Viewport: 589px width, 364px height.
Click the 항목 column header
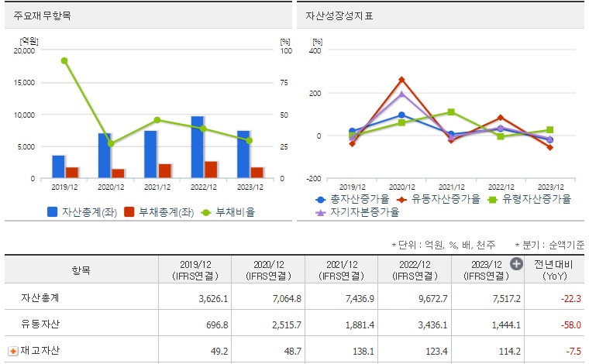81,270
